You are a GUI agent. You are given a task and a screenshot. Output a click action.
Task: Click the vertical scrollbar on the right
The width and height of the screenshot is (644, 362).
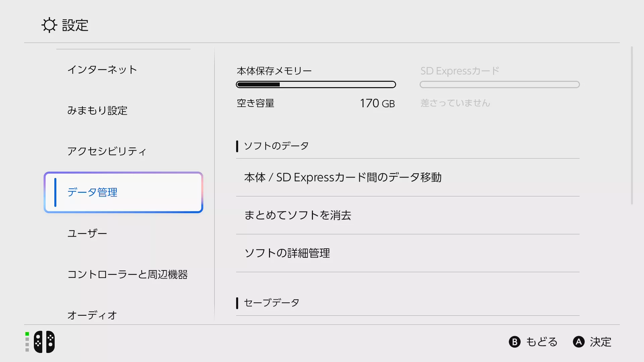point(632,126)
